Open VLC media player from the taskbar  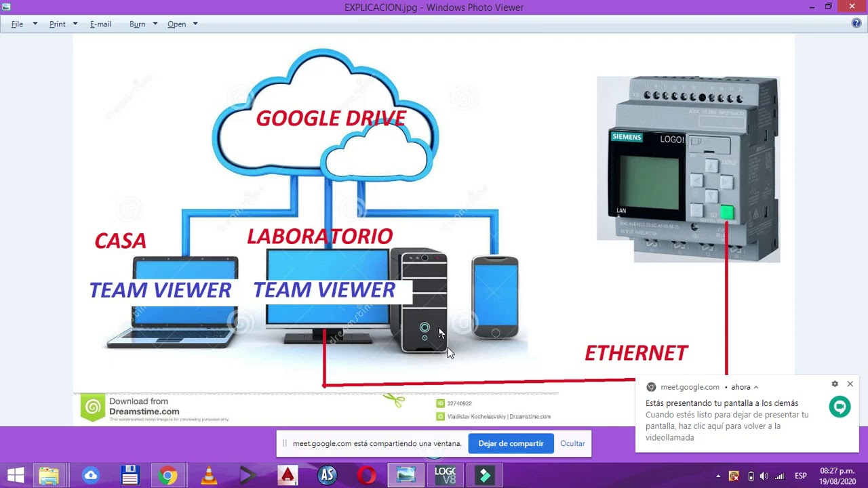[209, 475]
